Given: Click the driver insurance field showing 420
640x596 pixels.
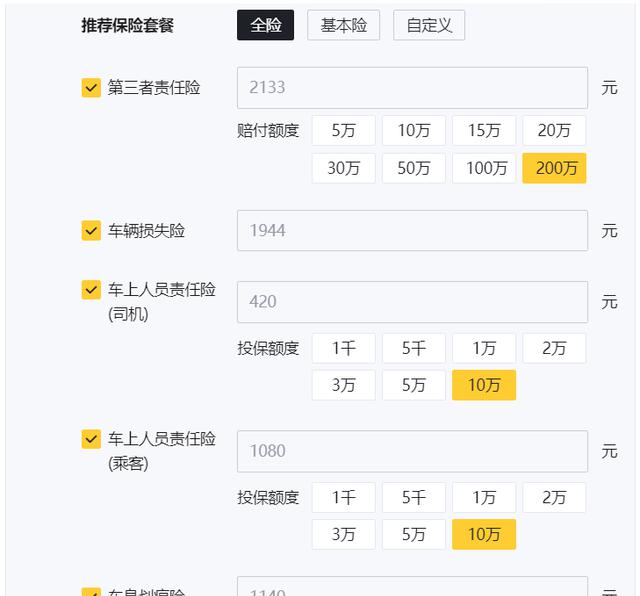Looking at the screenshot, I should [412, 302].
